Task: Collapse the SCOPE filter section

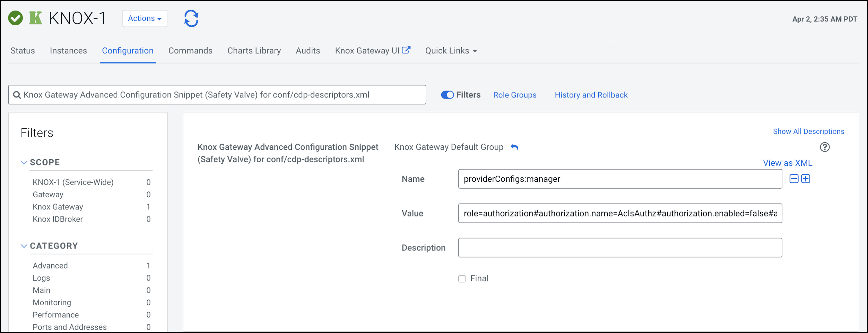Action: tap(24, 162)
